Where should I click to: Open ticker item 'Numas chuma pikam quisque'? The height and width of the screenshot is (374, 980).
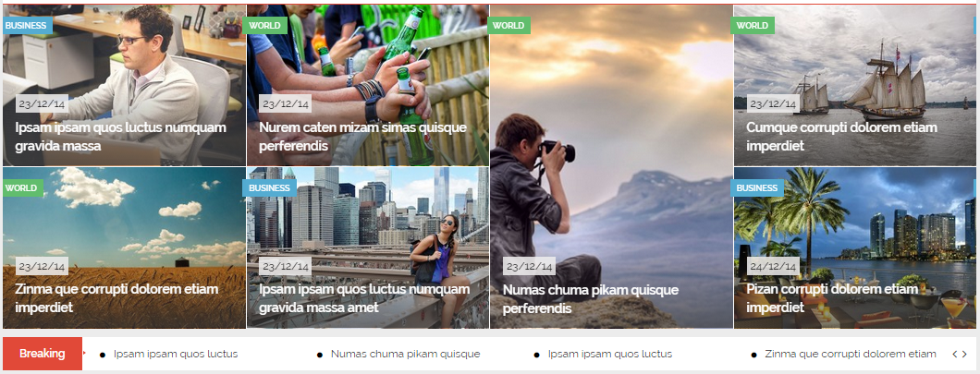406,354
